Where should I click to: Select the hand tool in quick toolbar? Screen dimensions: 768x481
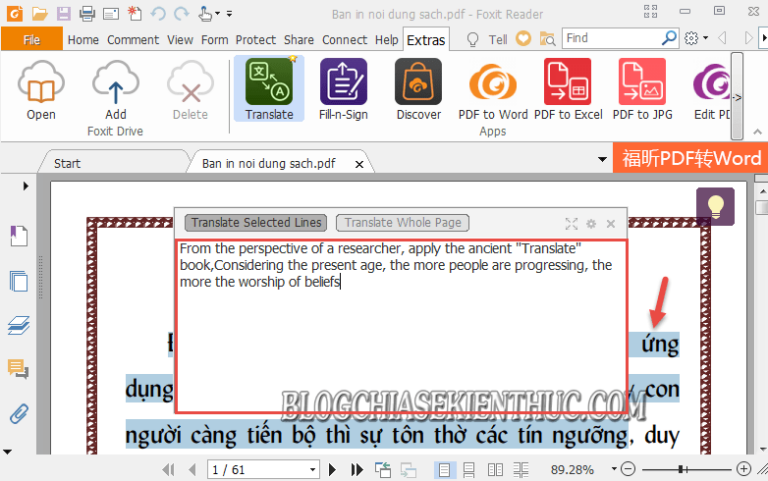pos(206,14)
